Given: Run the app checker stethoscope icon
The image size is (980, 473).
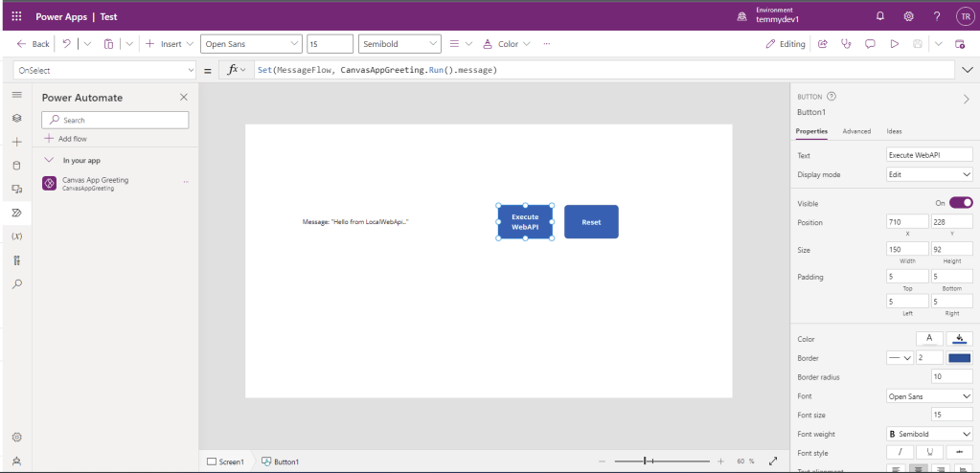Looking at the screenshot, I should click(846, 44).
